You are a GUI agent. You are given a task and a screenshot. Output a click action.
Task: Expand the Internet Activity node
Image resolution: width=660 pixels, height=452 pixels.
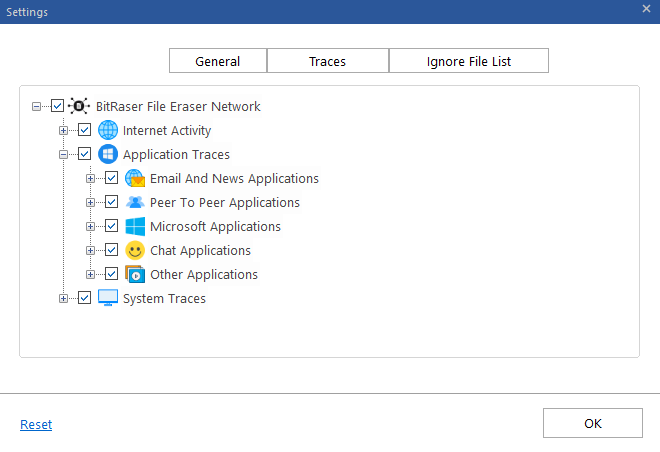coord(64,130)
